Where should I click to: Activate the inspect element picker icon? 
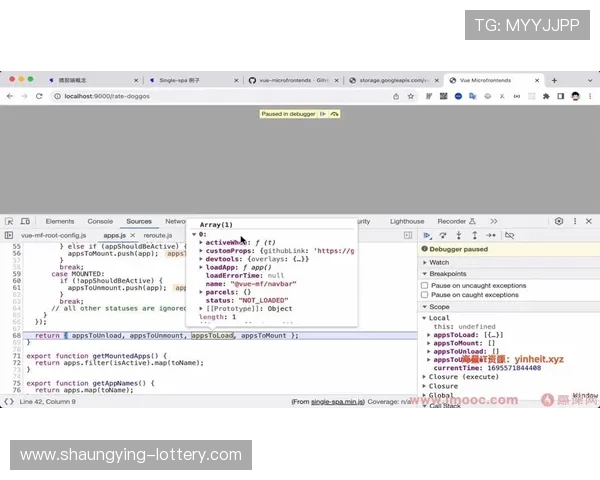pyautogui.click(x=11, y=221)
